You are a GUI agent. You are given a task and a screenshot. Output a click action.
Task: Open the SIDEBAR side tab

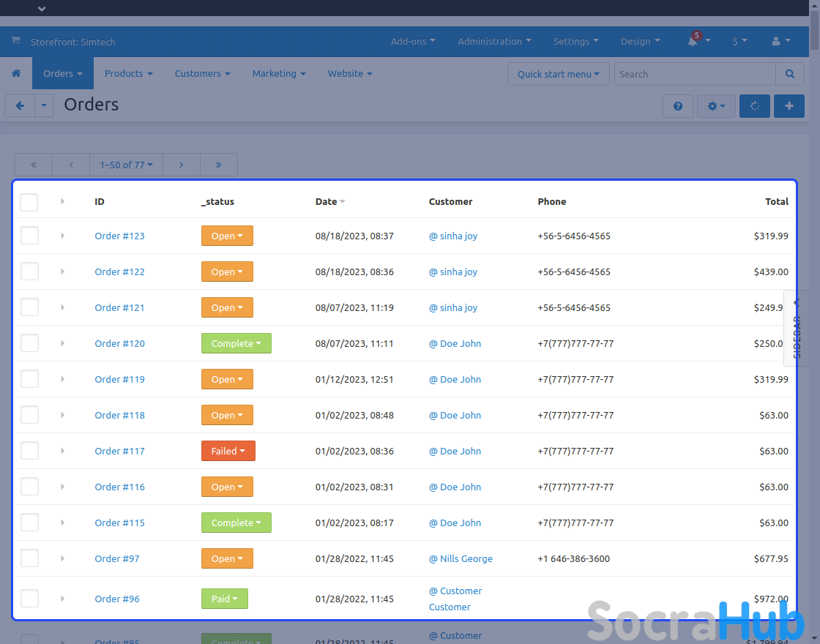796,329
